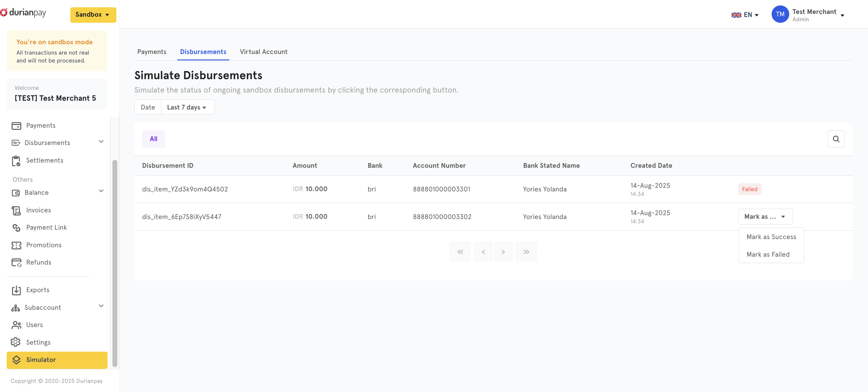The width and height of the screenshot is (868, 392).
Task: Open the Refunds card icon
Action: [x=16, y=262]
